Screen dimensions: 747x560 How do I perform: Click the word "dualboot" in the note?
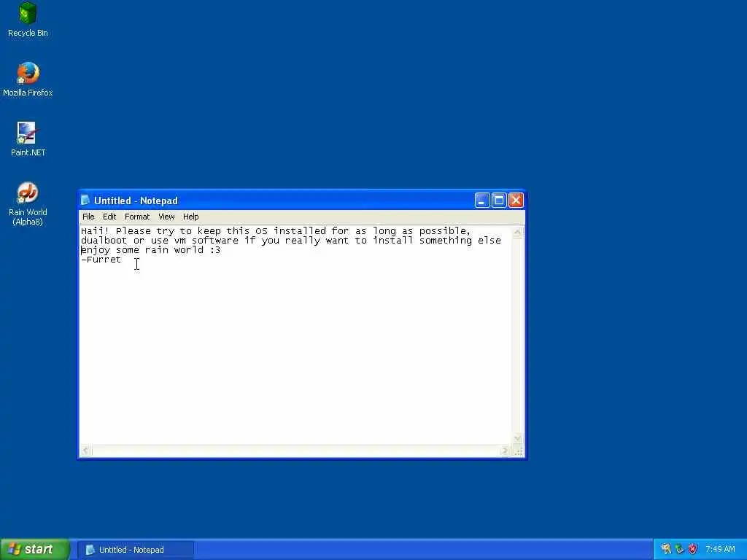click(x=104, y=241)
